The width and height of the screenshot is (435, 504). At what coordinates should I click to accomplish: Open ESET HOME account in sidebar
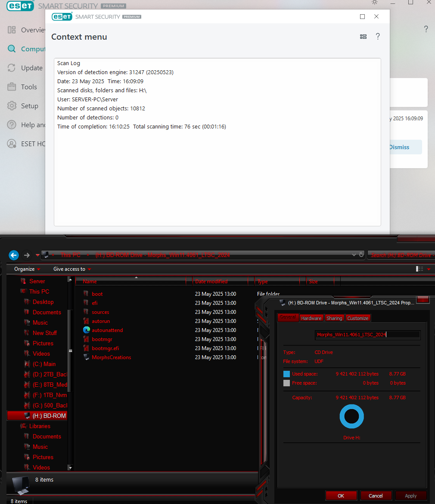coord(26,144)
